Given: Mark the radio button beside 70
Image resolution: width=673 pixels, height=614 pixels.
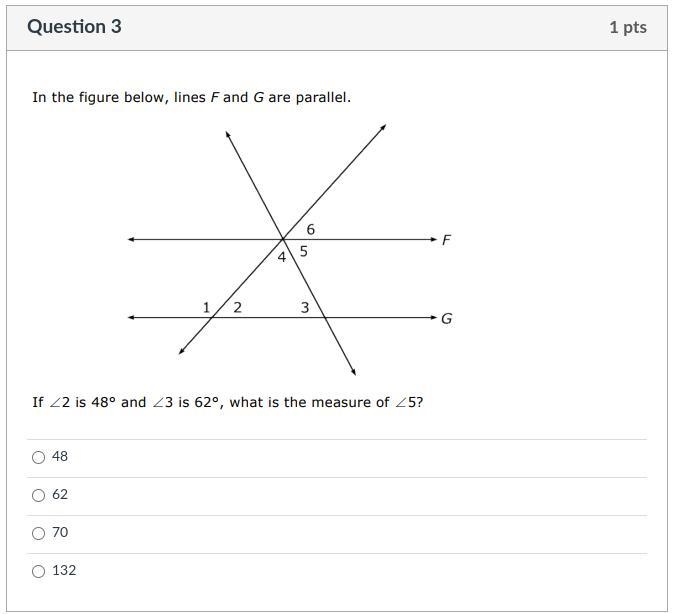Looking at the screenshot, I should click(38, 533).
